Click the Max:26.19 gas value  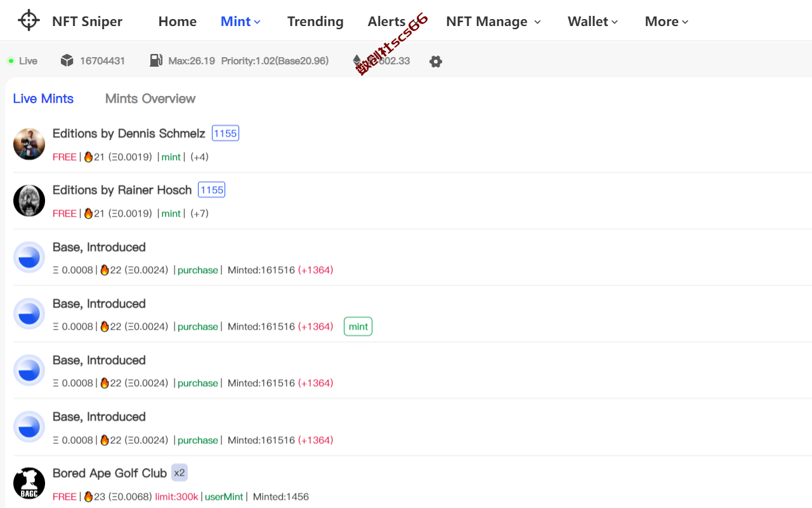tap(192, 61)
